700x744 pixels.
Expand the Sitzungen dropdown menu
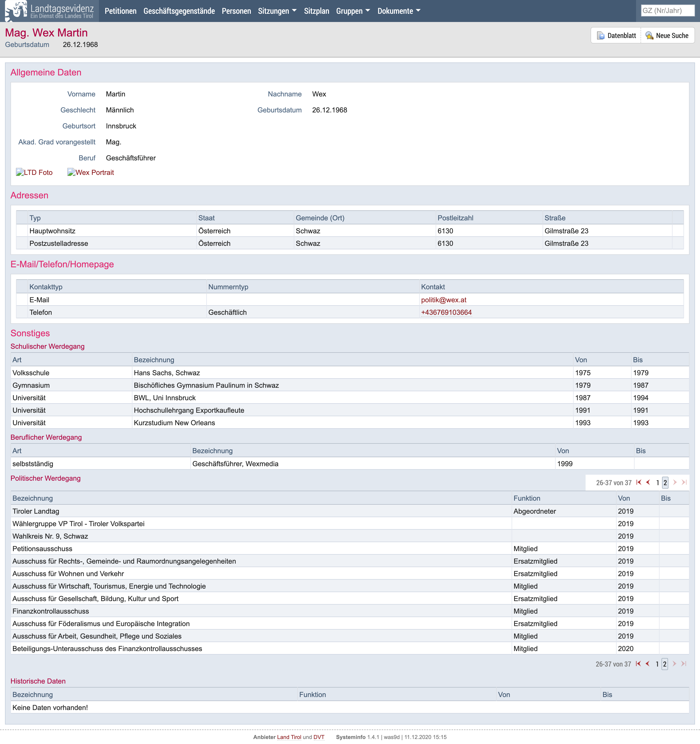[277, 11]
